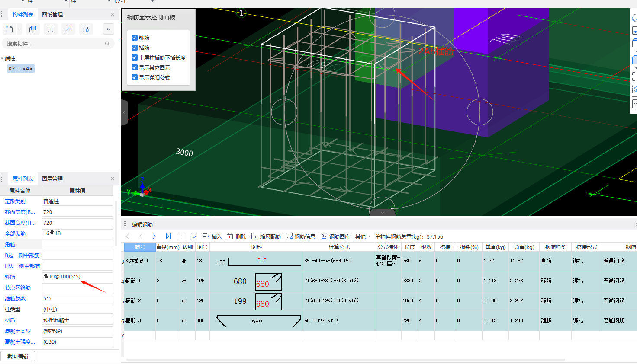Click the new component icon

9,29
